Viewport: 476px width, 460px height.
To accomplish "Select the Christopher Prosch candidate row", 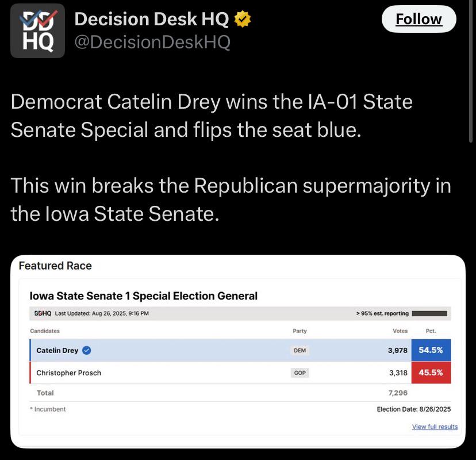I will pyautogui.click(x=172, y=373).
